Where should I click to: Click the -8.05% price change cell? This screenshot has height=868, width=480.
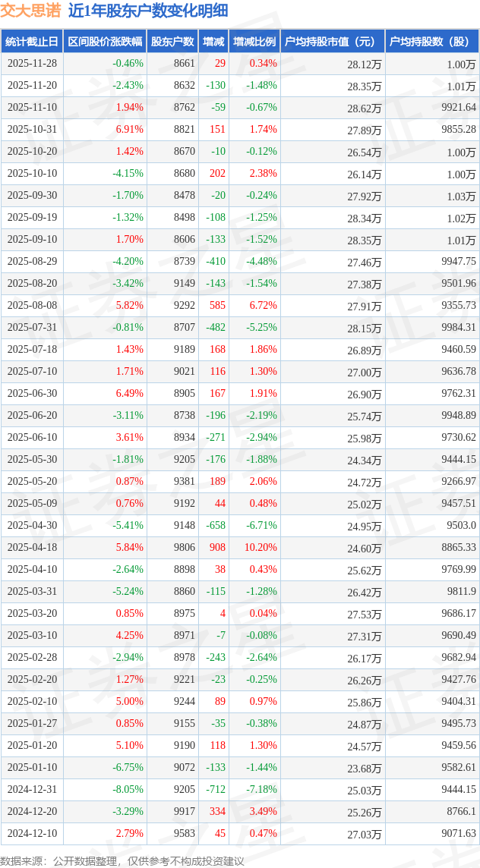tap(128, 790)
